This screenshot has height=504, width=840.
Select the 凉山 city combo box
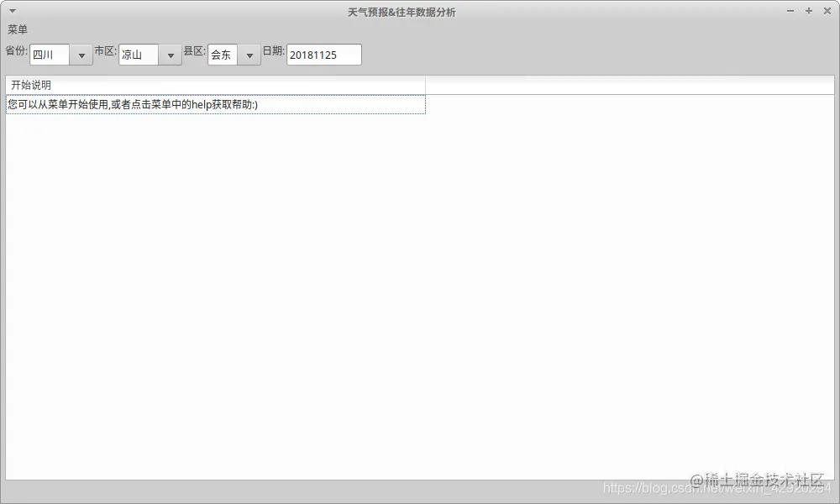[x=139, y=54]
